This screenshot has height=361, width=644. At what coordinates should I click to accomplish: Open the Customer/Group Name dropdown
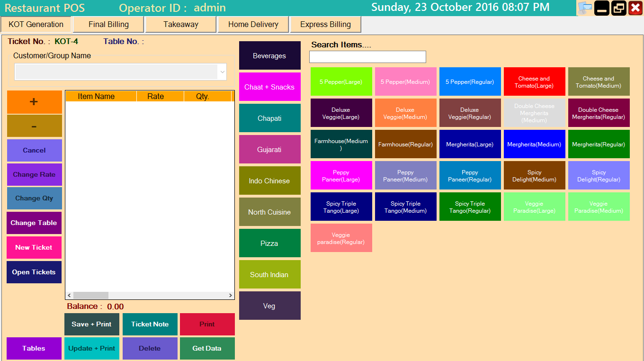point(221,72)
